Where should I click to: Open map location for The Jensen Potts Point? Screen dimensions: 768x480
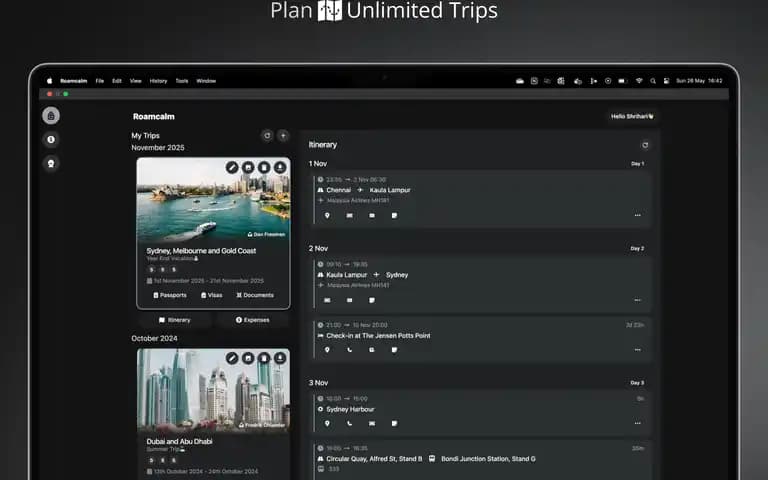pyautogui.click(x=327, y=350)
